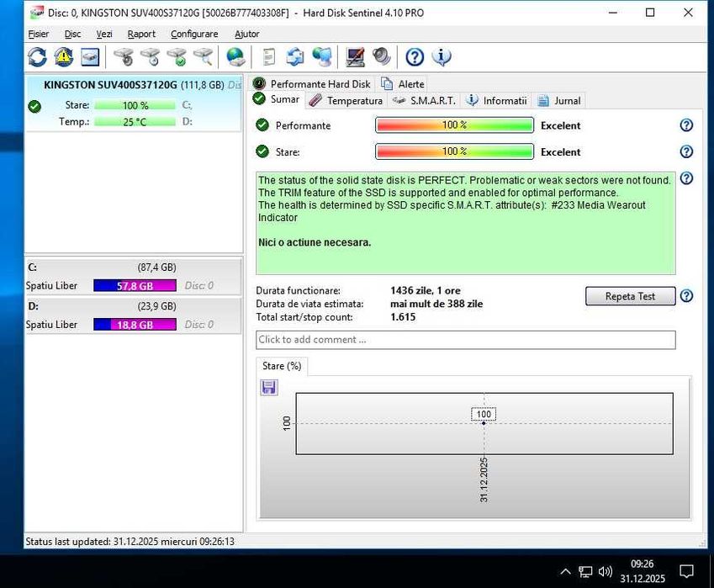Click the disk with clock test icon
The image size is (714, 588).
click(x=151, y=57)
